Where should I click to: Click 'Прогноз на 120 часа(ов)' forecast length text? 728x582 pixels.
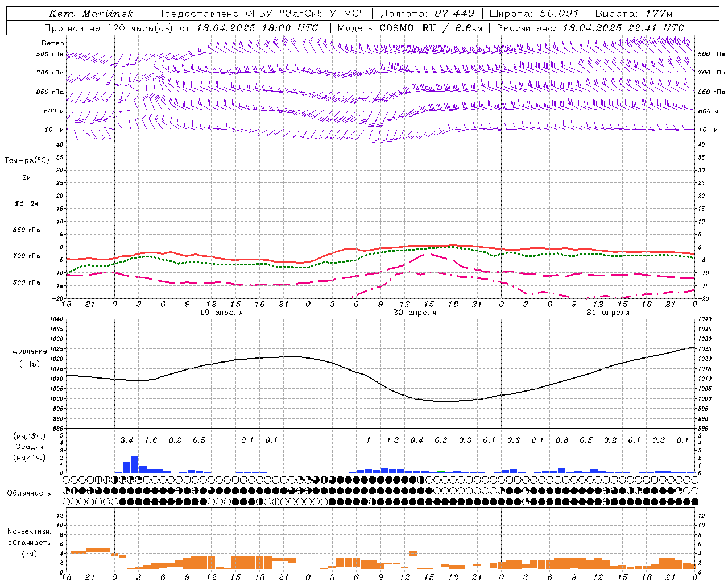[x=109, y=28]
